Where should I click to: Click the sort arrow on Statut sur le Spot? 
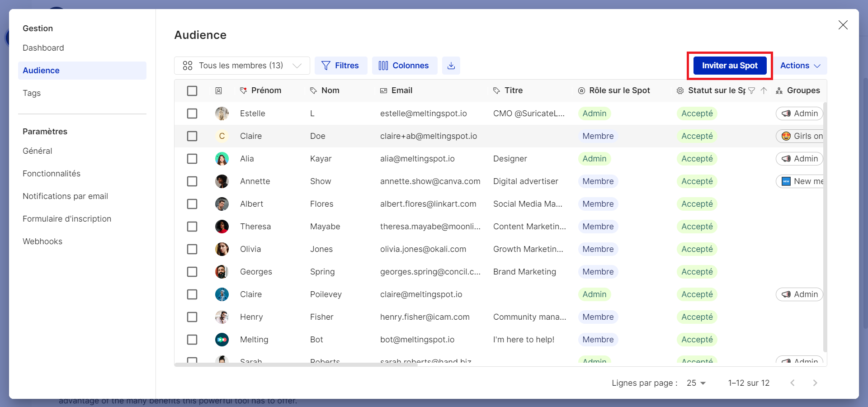(x=764, y=90)
